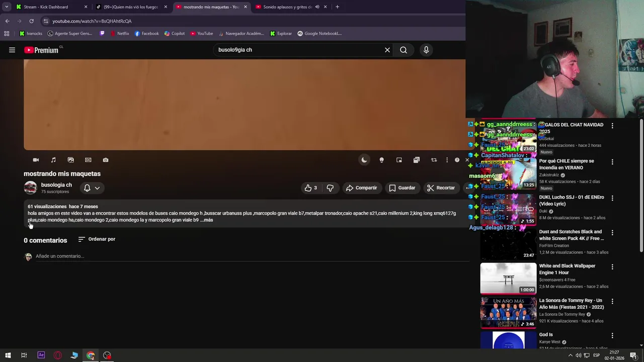Toggle the loop repeat icon below the video

tap(434, 160)
